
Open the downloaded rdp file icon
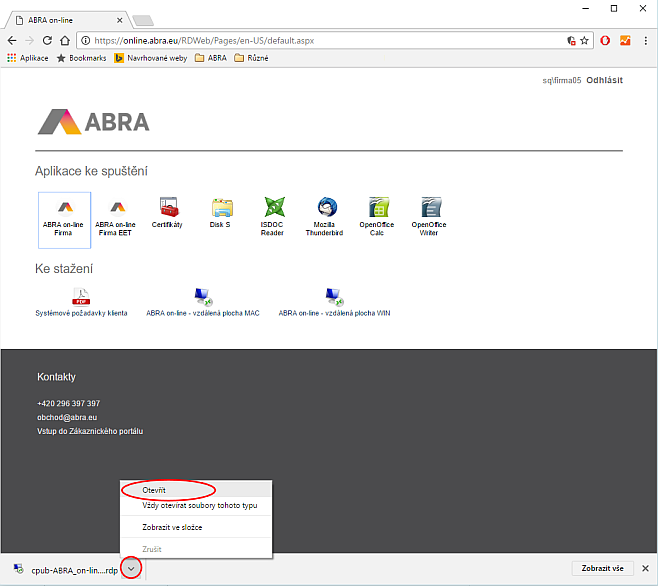[18, 569]
